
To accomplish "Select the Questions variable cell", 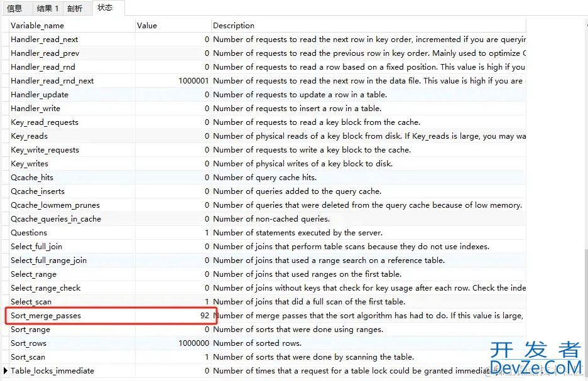I will pos(29,233).
